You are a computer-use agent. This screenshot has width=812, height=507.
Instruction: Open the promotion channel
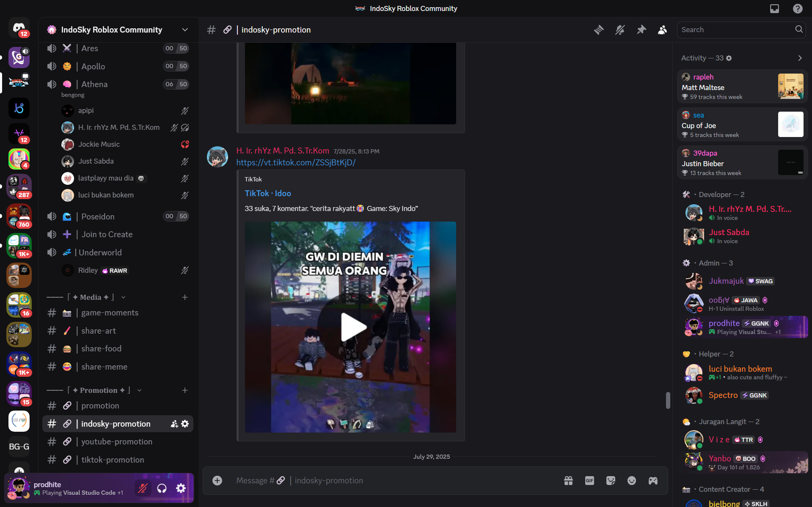[118, 406]
